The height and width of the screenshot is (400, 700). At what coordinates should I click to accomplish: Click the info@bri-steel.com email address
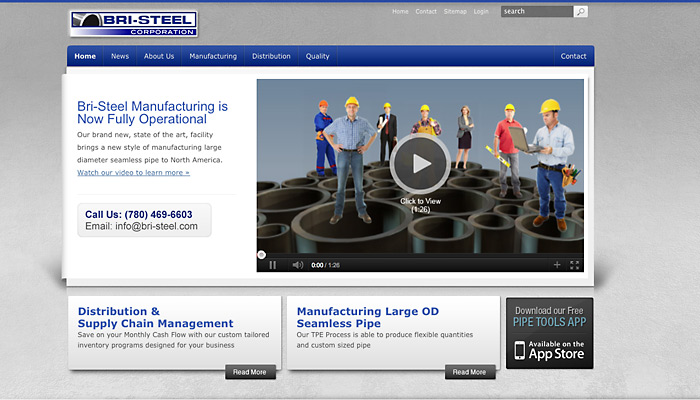156,226
